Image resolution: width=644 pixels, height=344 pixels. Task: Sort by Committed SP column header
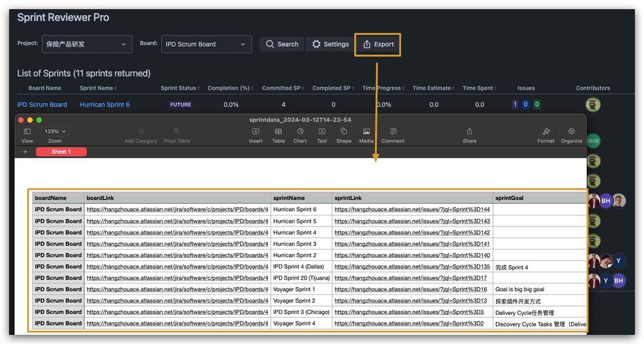pos(283,88)
